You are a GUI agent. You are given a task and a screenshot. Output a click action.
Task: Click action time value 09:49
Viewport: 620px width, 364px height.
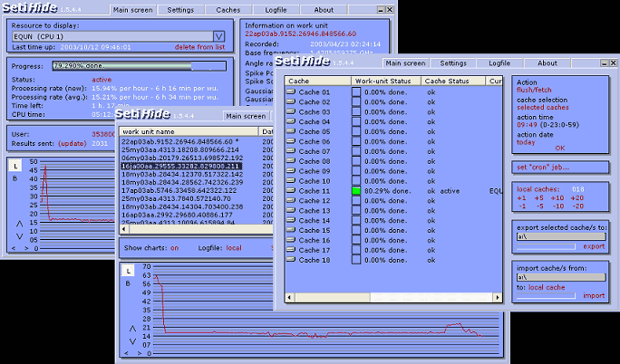pos(527,125)
